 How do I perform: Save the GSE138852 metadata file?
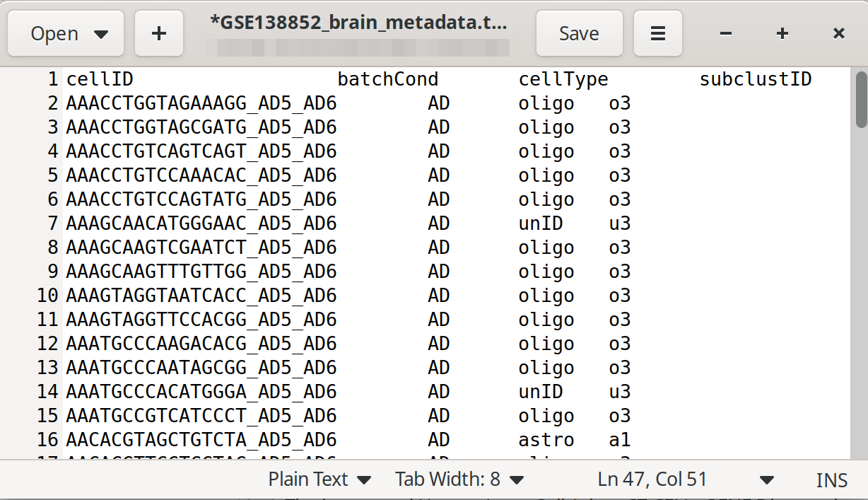(579, 33)
